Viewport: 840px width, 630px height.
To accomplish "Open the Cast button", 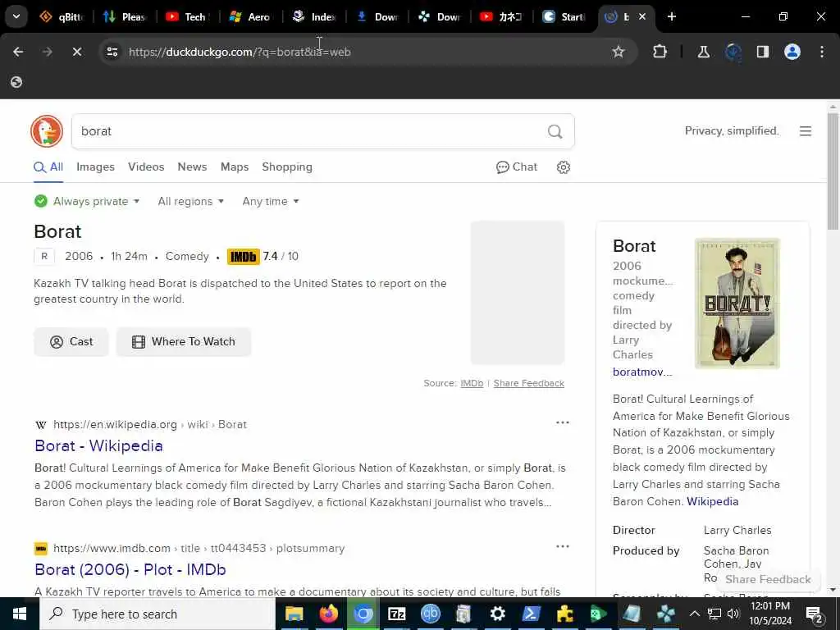I will point(71,342).
